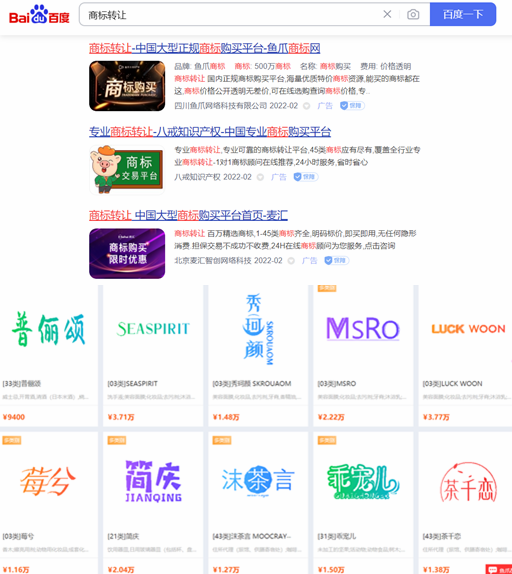Click the ¥3.77万 price

pos(436,417)
